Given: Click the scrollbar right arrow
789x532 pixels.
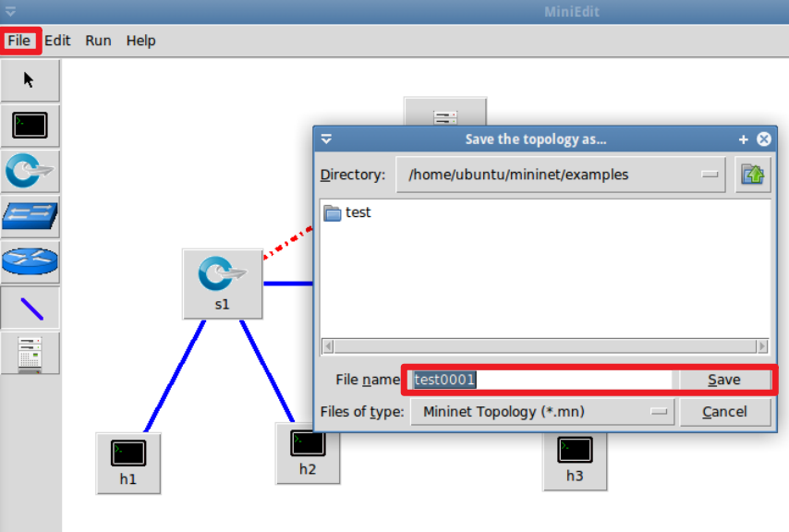Looking at the screenshot, I should pos(762,346).
